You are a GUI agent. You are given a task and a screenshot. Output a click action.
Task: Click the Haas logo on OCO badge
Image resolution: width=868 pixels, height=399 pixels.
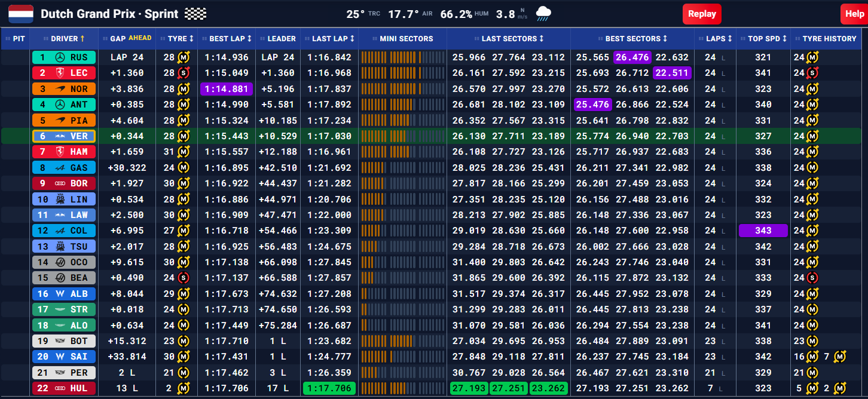pos(60,262)
